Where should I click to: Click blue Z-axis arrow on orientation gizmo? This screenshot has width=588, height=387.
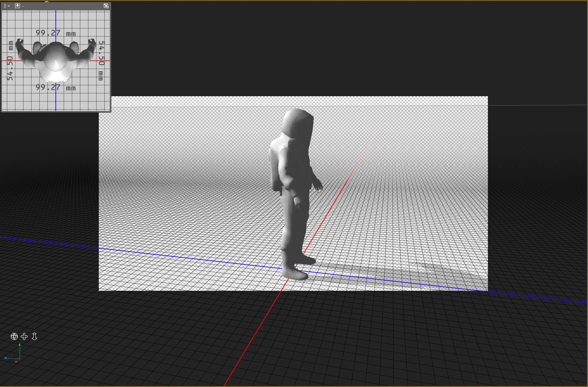[5, 358]
